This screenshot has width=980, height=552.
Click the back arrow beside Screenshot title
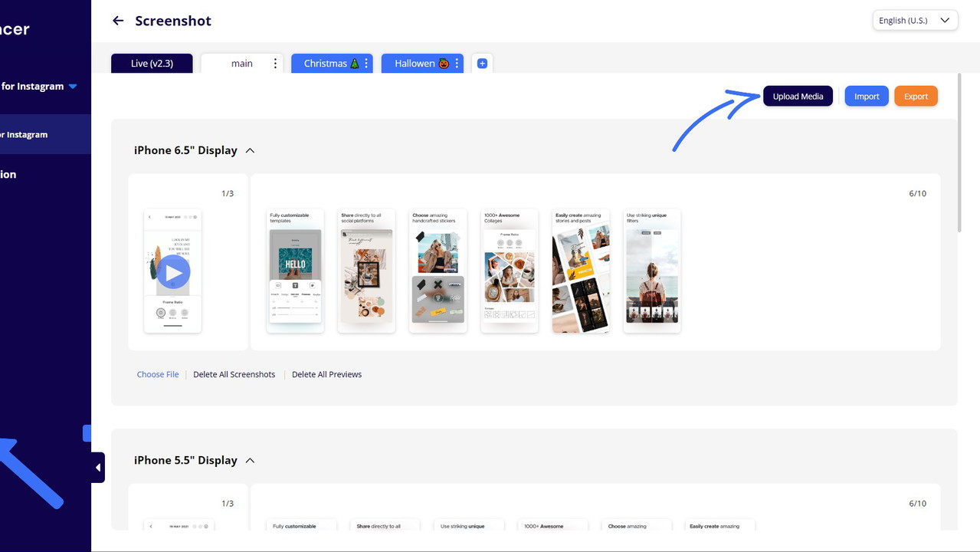117,21
